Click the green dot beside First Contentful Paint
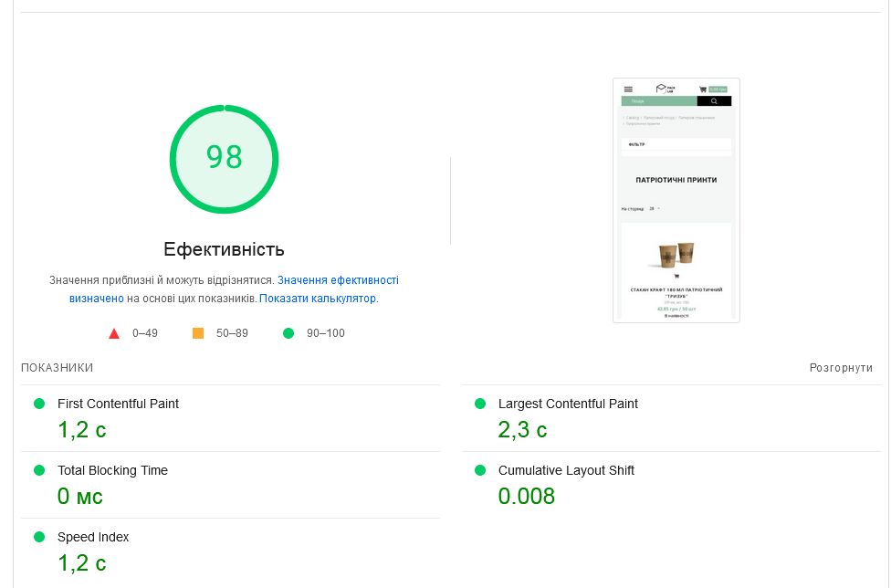The image size is (891, 588). click(39, 404)
